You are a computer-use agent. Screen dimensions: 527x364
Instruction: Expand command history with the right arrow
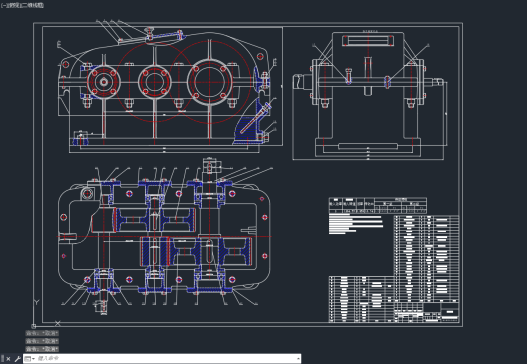click(298, 359)
